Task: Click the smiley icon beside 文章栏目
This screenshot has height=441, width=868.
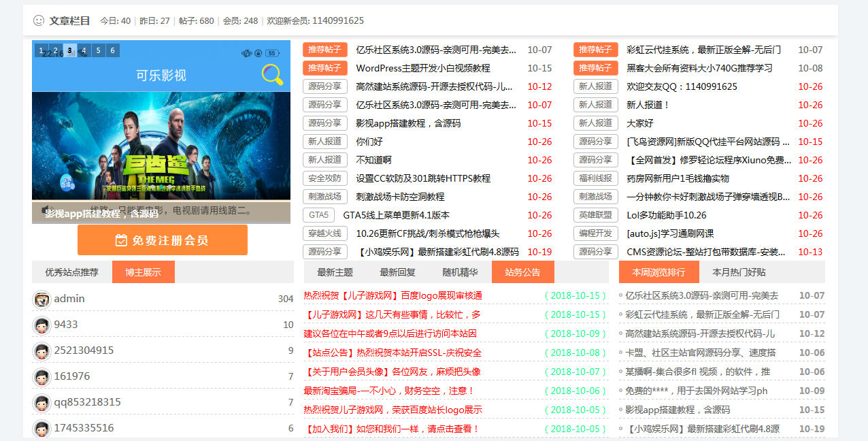Action: click(39, 21)
